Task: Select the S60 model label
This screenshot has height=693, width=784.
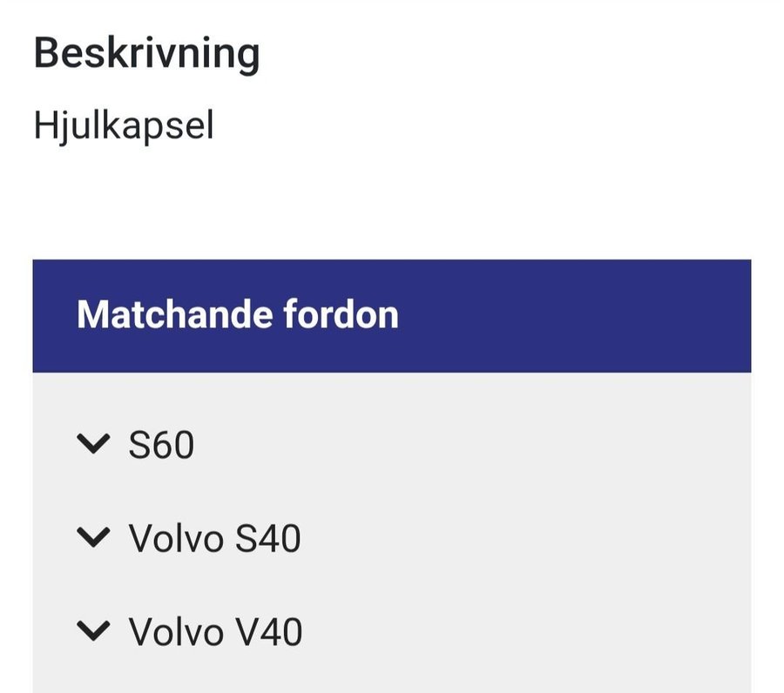Action: pos(161,445)
